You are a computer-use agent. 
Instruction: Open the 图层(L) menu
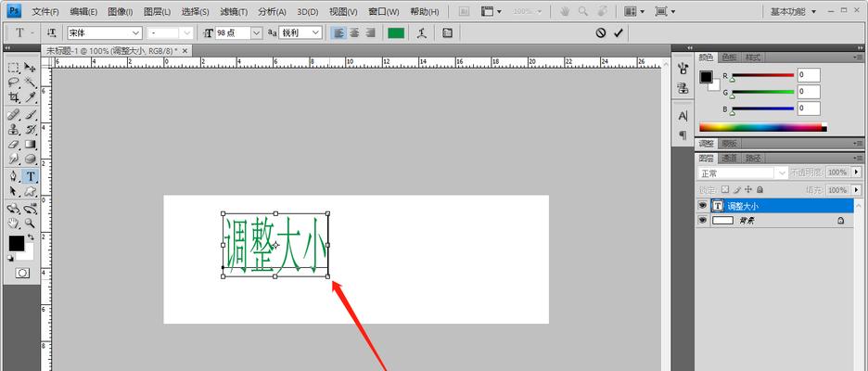pyautogui.click(x=158, y=12)
